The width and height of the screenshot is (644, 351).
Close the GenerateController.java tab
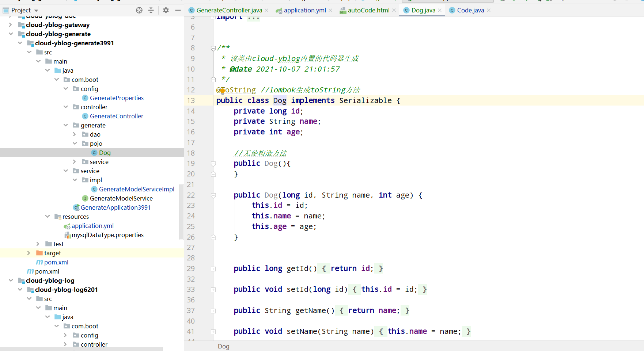[266, 10]
